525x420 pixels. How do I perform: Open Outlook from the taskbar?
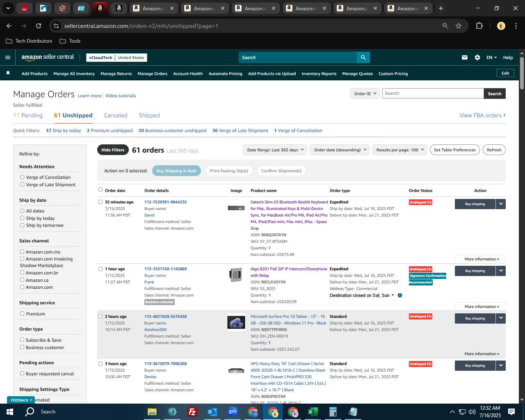pyautogui.click(x=212, y=412)
